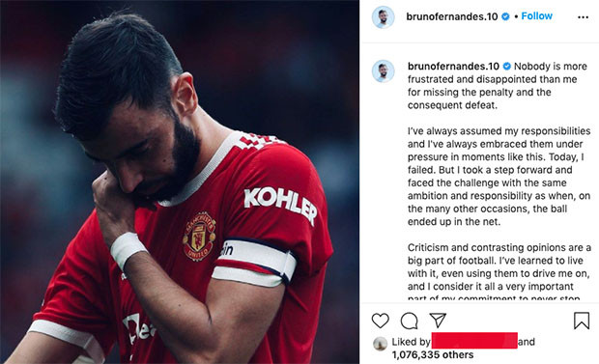Image resolution: width=599 pixels, height=364 pixels.
Task: Click the verified badge beside the caption username
Action: click(506, 66)
